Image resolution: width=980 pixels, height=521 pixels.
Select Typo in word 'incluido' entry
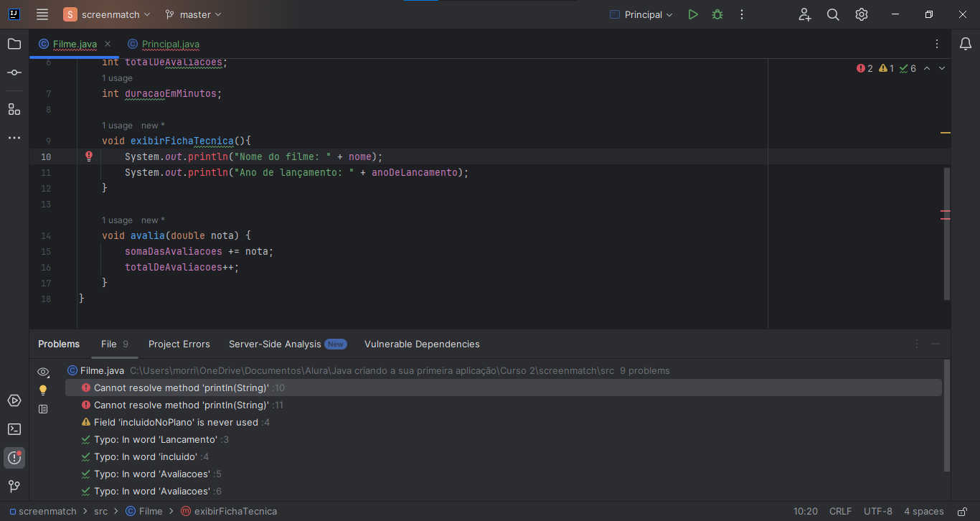(503, 456)
